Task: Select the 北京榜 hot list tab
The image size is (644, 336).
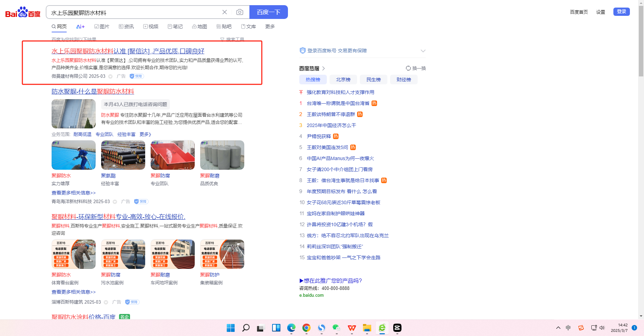Action: point(343,80)
